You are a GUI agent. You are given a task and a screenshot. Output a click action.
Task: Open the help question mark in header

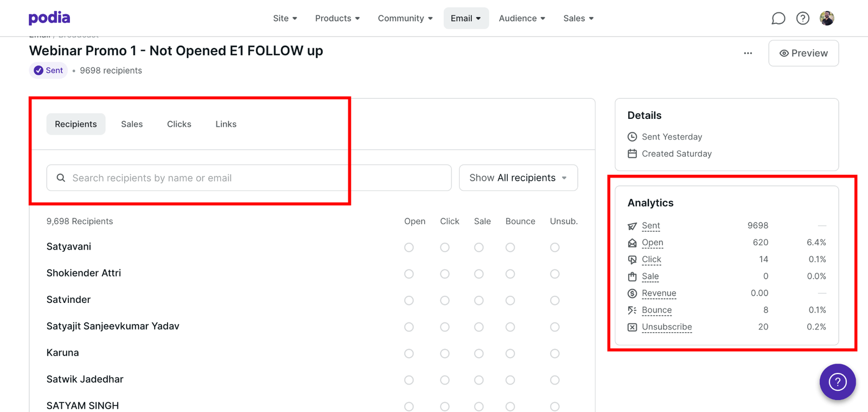pos(802,18)
